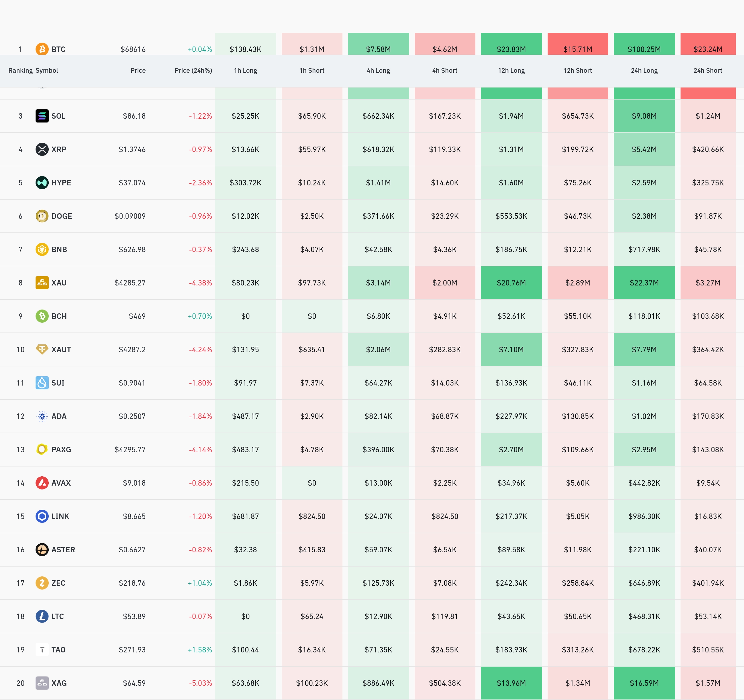Open the PAXG symbol link

coord(61,450)
